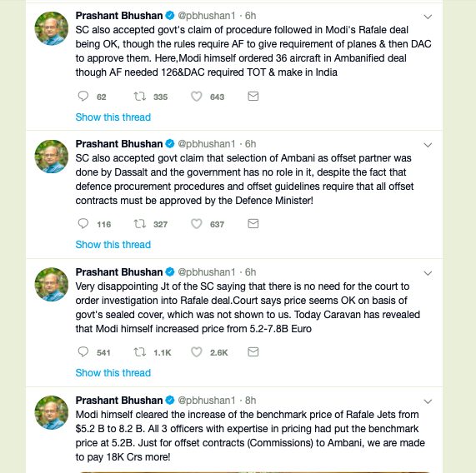Like the tweet with 643 likes
The image size is (476, 473).
197,97
